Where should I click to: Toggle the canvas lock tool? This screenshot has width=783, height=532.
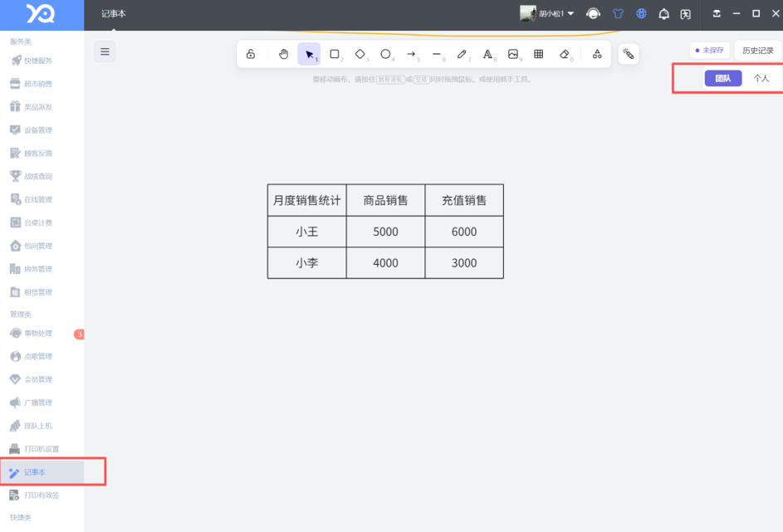(251, 54)
